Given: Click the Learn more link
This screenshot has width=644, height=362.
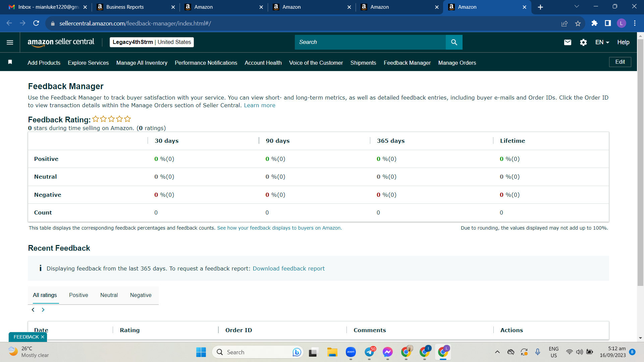Looking at the screenshot, I should [x=260, y=105].
